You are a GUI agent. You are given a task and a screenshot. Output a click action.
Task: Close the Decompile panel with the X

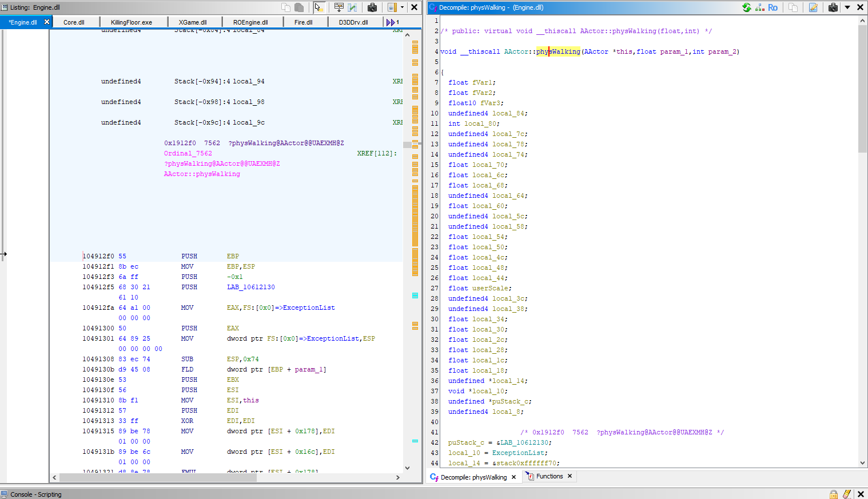coord(860,7)
